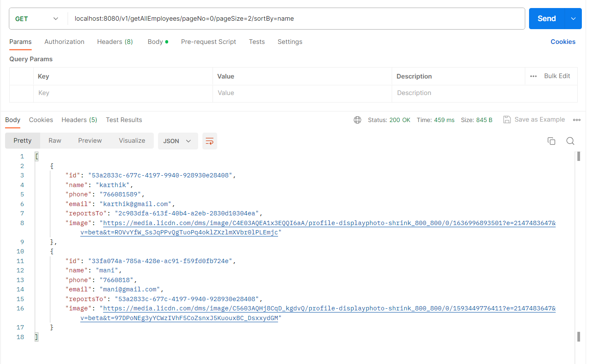
Task: Copy the response body
Action: coord(551,141)
